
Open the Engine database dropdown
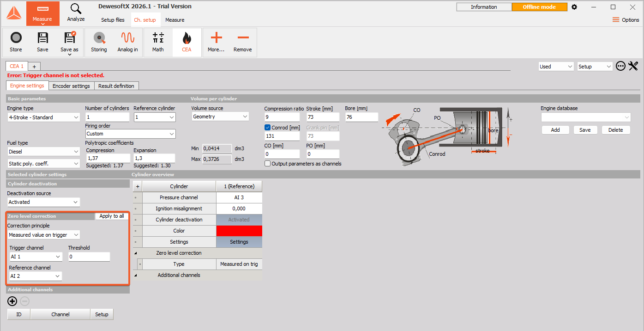(586, 117)
